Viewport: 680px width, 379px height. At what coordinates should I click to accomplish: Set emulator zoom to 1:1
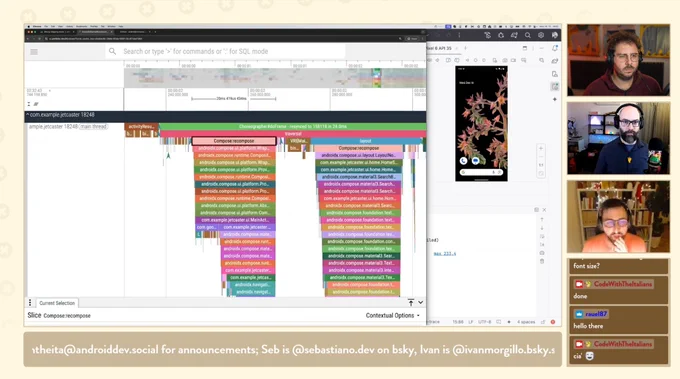pyautogui.click(x=541, y=165)
